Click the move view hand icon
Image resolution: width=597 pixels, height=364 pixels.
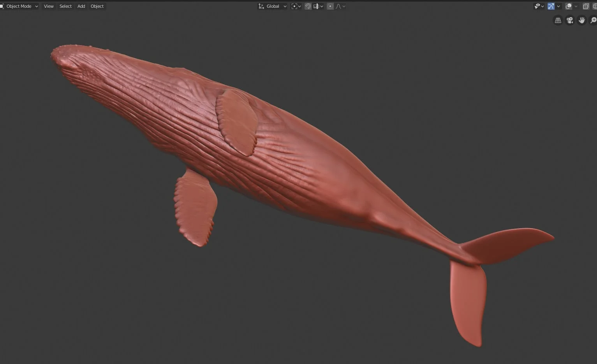pyautogui.click(x=581, y=20)
